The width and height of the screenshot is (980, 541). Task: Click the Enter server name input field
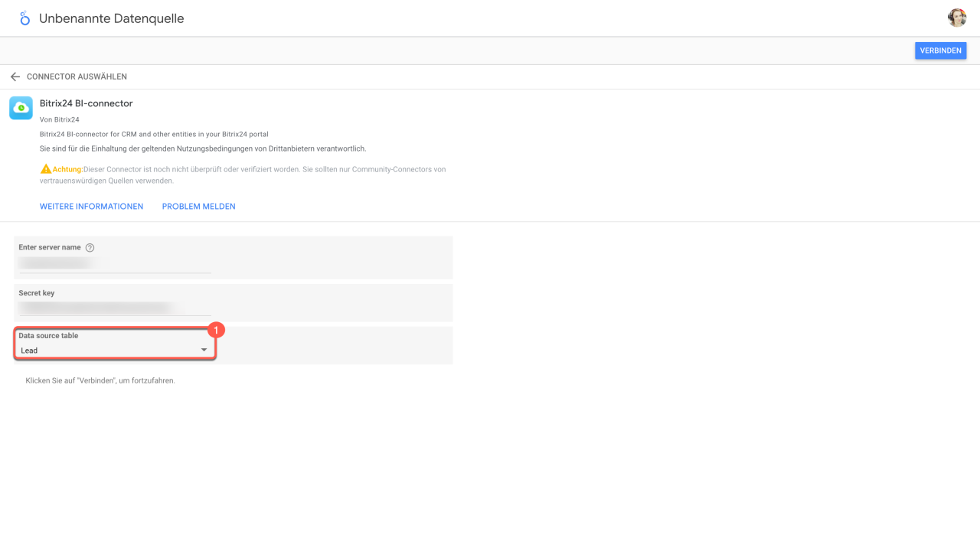(115, 263)
